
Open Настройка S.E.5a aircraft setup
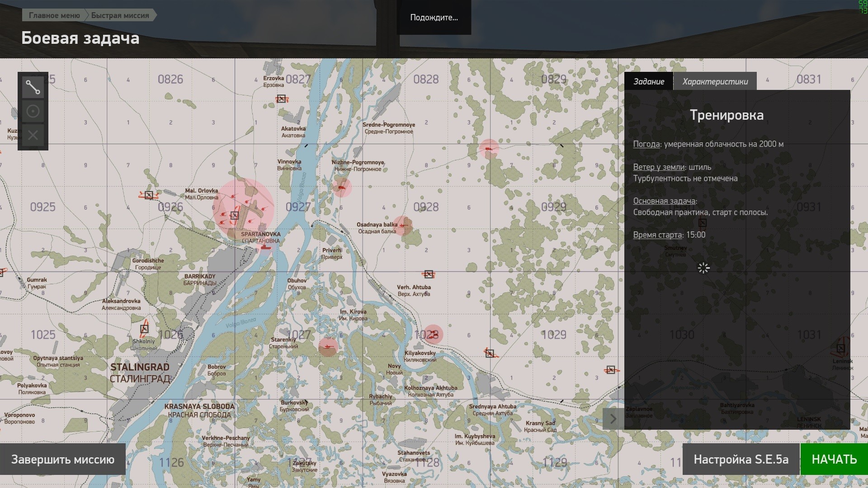pos(741,460)
